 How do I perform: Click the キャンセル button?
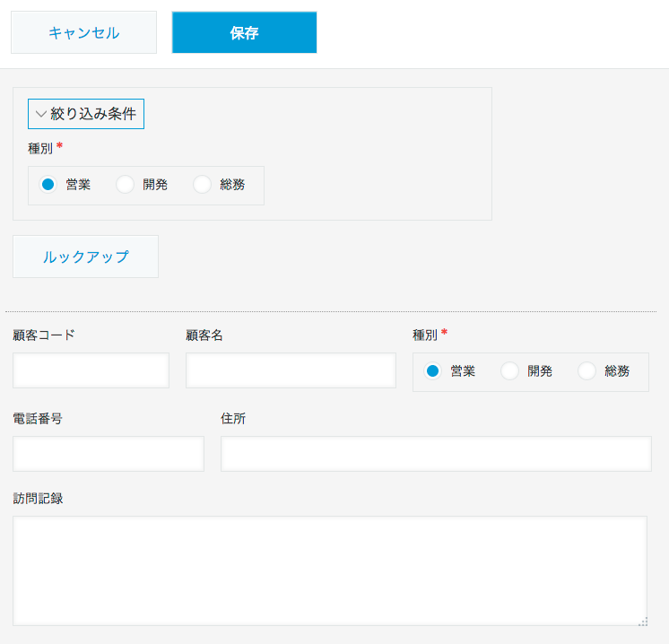click(83, 32)
